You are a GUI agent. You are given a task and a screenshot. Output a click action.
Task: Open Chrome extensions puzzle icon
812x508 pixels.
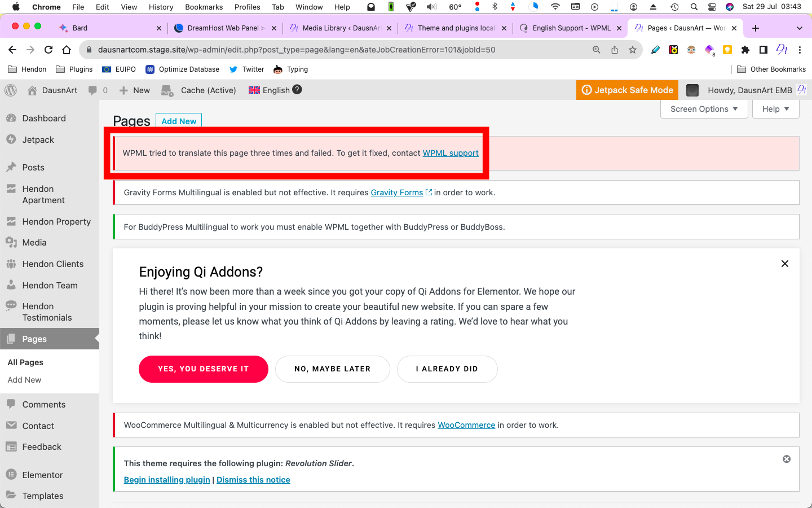(x=745, y=50)
